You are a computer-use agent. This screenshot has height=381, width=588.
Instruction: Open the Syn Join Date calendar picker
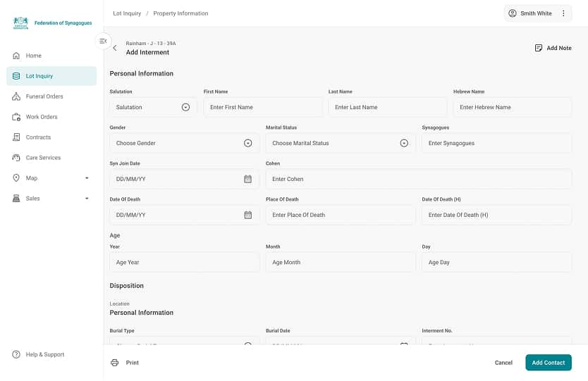coord(247,179)
